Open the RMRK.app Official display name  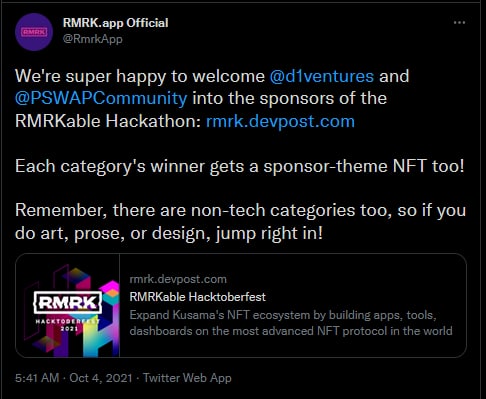tap(115, 23)
